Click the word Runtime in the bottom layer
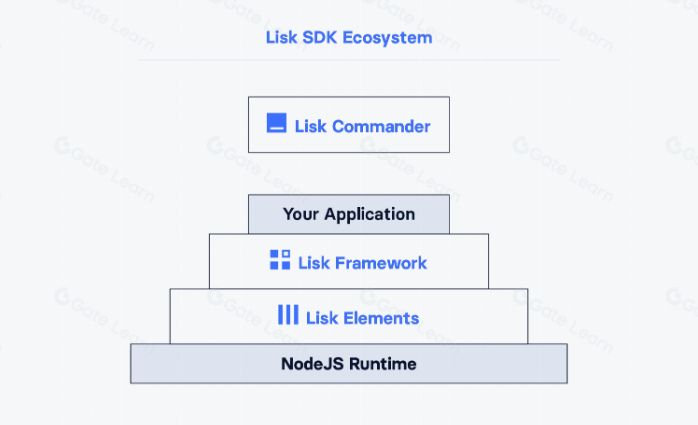This screenshot has width=698, height=425. (384, 364)
